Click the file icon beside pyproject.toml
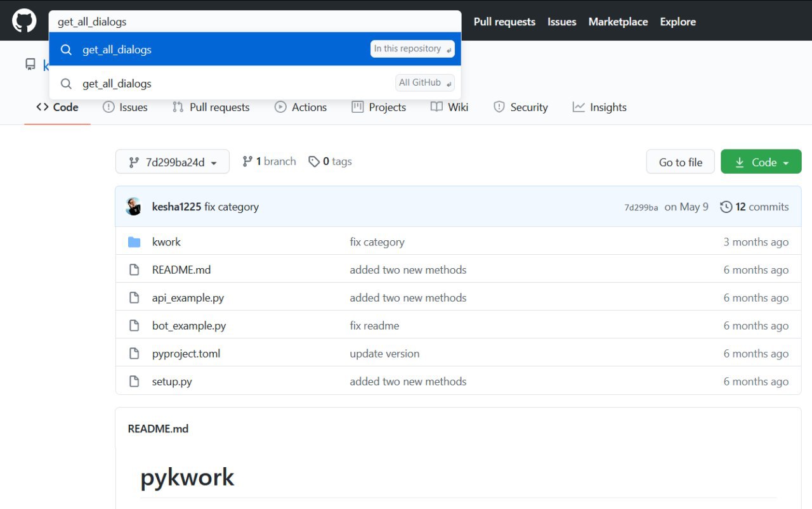 coord(134,353)
